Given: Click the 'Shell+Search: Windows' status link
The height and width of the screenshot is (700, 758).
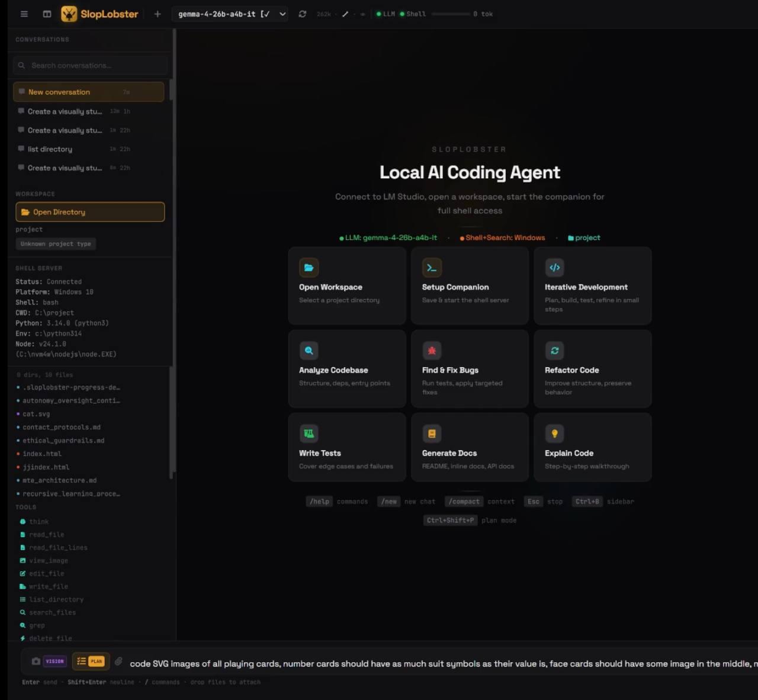Looking at the screenshot, I should [502, 237].
